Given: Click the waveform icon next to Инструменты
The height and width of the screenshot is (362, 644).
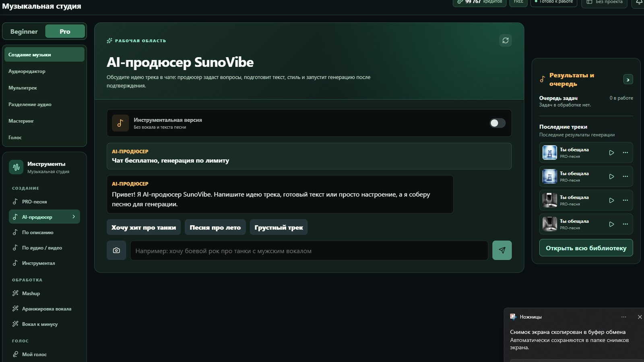Looking at the screenshot, I should tap(16, 167).
